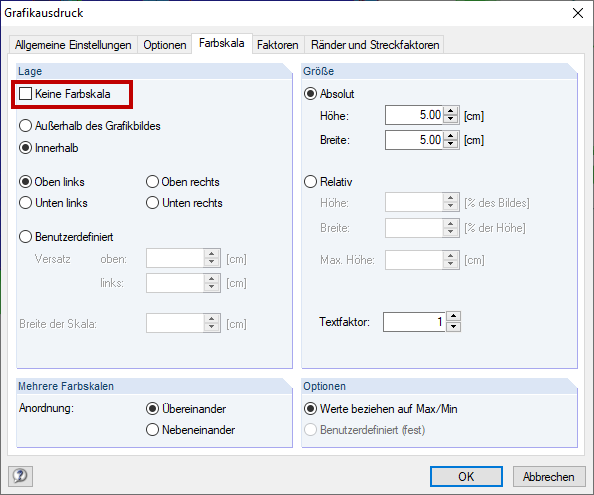Confirm dialog with OK button
Screen dimensions: 594x495
(466, 476)
